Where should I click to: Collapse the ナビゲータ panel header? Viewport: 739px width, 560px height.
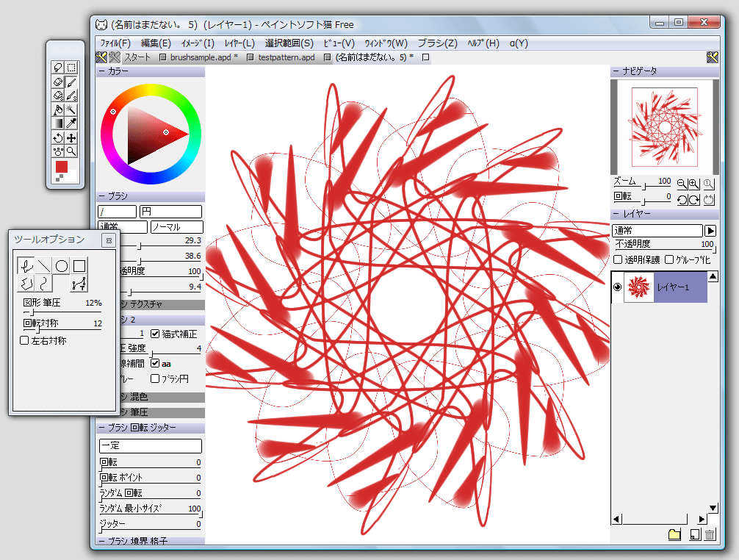click(665, 71)
